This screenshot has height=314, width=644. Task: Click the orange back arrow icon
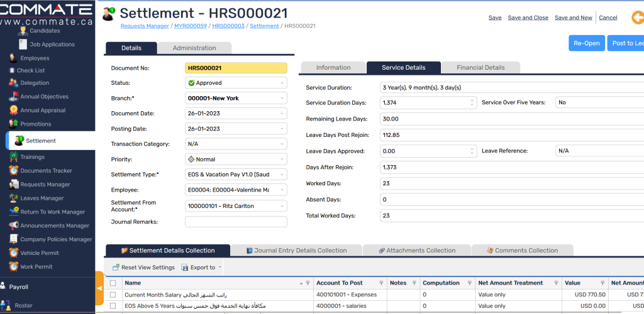637,18
